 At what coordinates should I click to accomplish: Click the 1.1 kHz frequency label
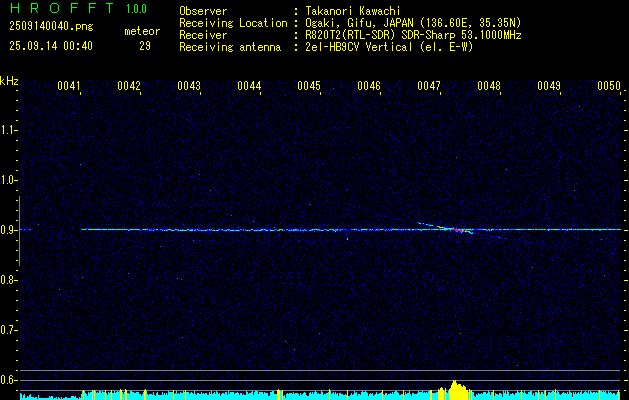point(8,130)
